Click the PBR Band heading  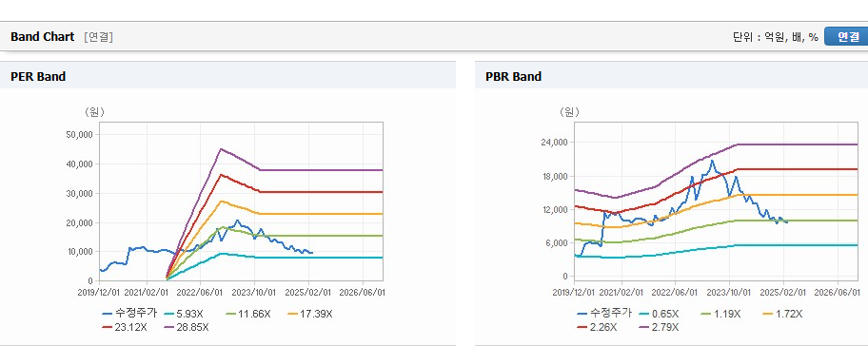(514, 77)
